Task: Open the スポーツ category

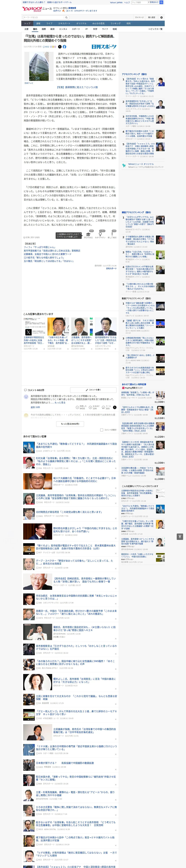Action: [x=76, y=29]
